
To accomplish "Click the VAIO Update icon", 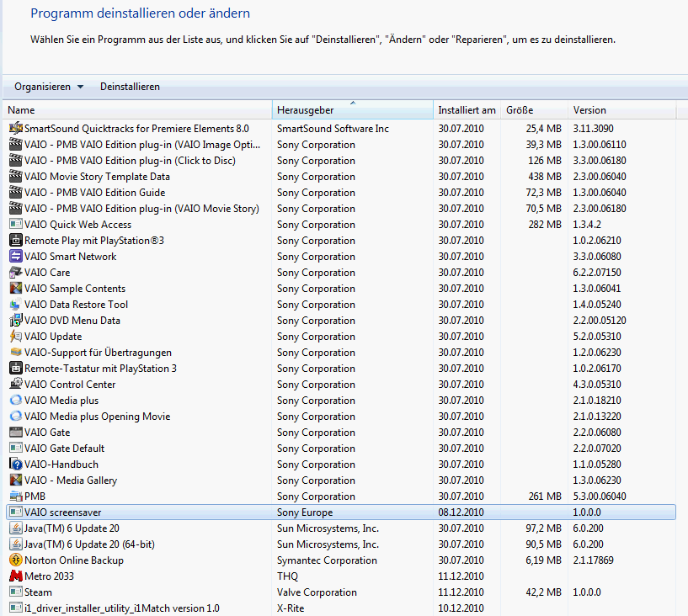I will pyautogui.click(x=16, y=337).
